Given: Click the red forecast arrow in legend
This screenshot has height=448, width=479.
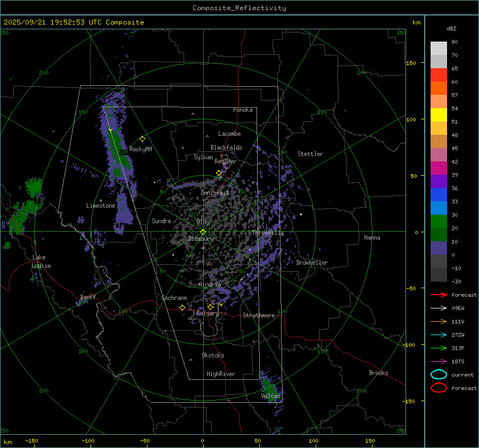Looking at the screenshot, I should pos(438,295).
